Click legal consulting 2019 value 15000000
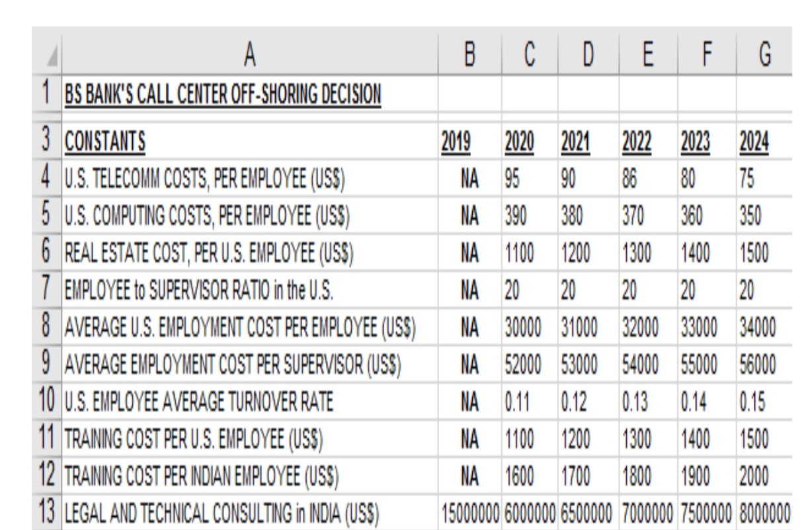Viewport: 812px width, 530px height. point(470,510)
